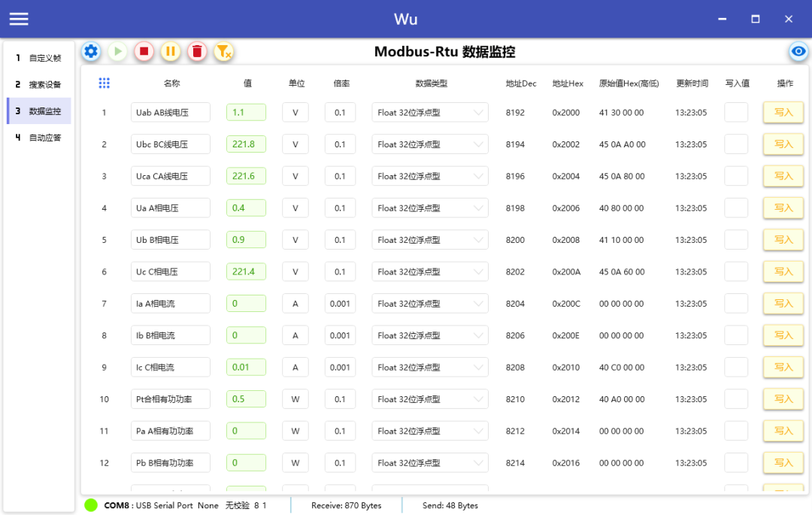
Task: Pause data polling with the pause icon
Action: [x=170, y=51]
